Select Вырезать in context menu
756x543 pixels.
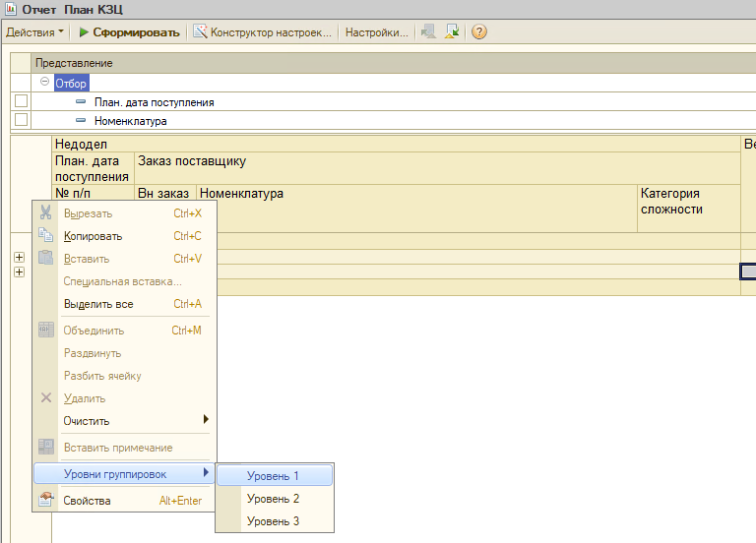tap(124, 213)
